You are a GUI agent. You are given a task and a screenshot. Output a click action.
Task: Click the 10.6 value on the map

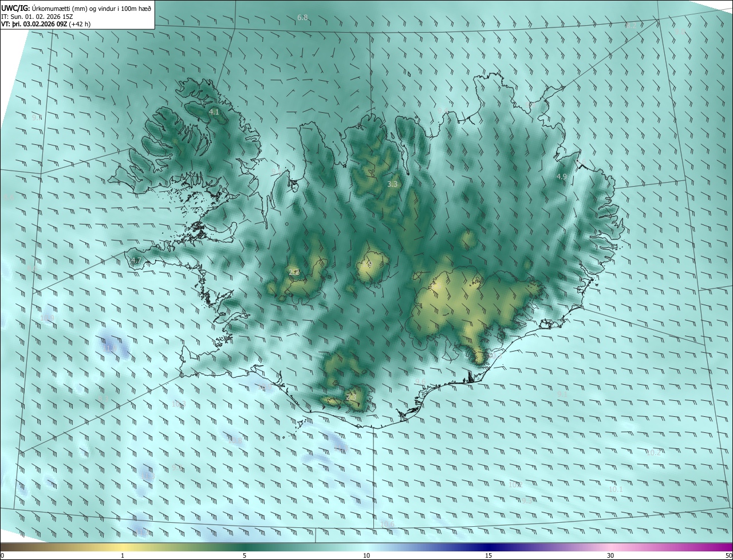[x=388, y=524]
